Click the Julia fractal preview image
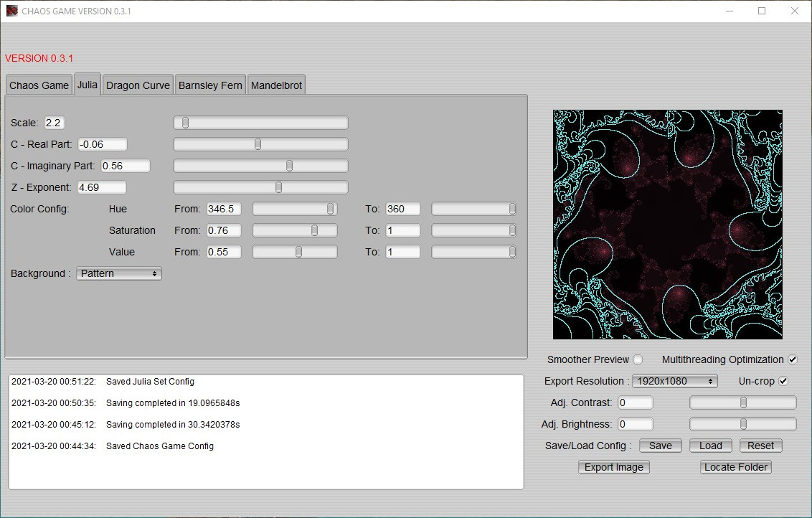The width and height of the screenshot is (812, 518). [667, 224]
